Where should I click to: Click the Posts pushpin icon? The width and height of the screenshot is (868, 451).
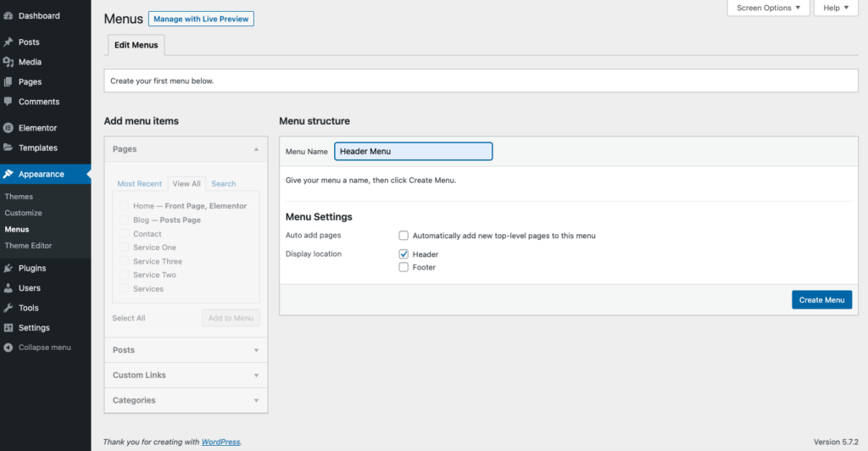click(8, 42)
